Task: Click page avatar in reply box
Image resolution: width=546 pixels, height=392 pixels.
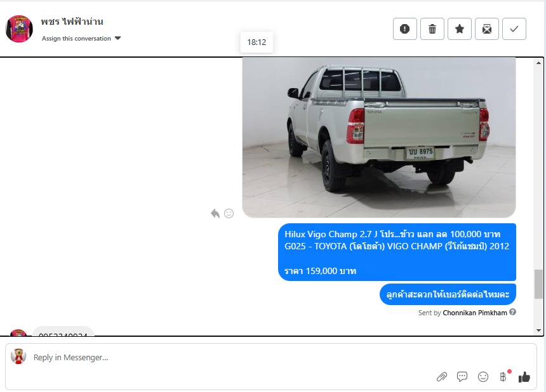Action: 18,356
